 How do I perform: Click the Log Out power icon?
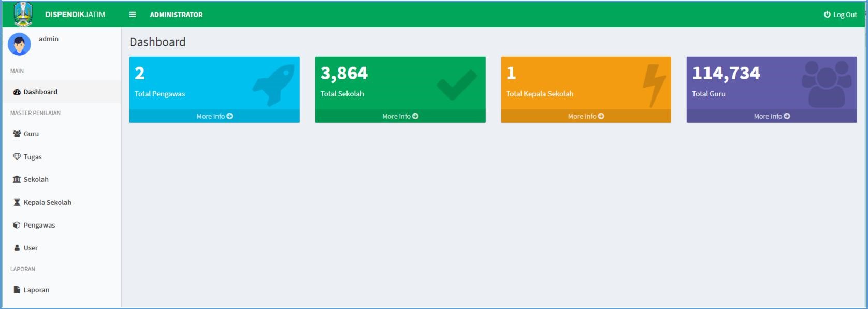coord(827,15)
